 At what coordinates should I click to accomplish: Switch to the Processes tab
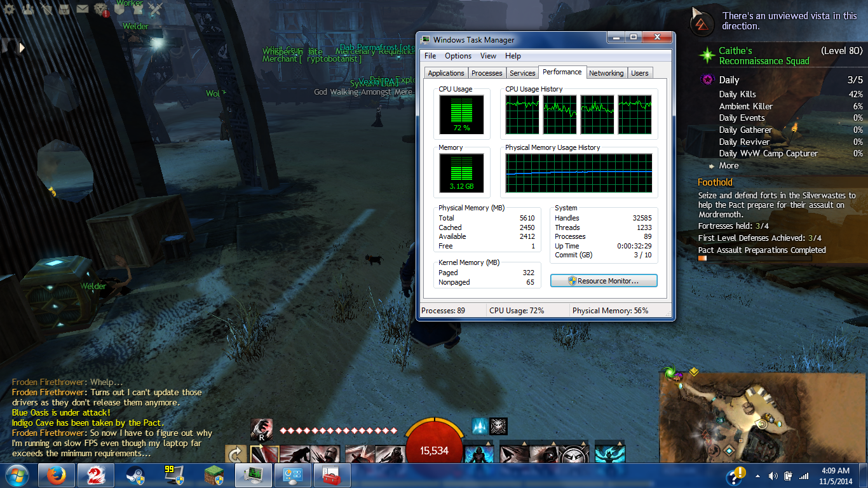487,73
